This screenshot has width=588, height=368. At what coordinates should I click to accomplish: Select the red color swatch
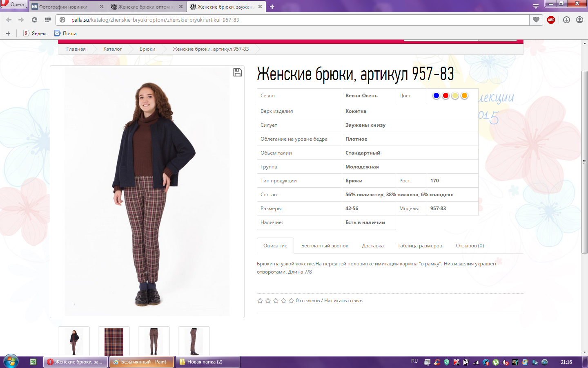click(x=445, y=96)
